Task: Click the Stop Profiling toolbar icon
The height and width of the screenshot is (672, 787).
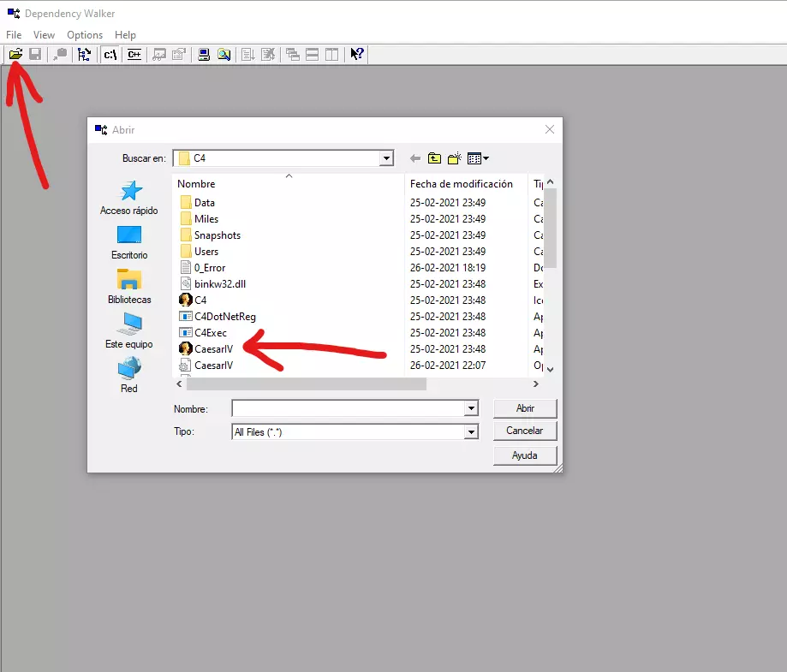Action: click(x=268, y=54)
